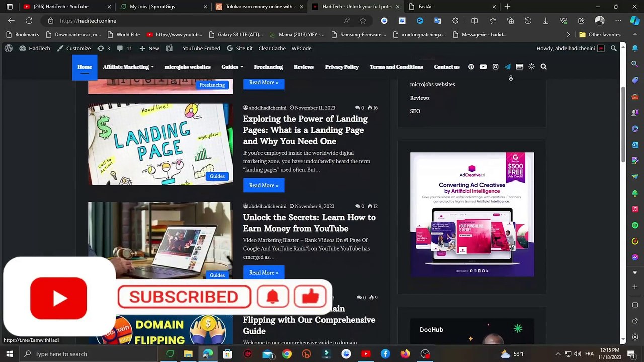644x362 pixels.
Task: Open the YouTube social icon in the site menu
Action: pos(483,67)
